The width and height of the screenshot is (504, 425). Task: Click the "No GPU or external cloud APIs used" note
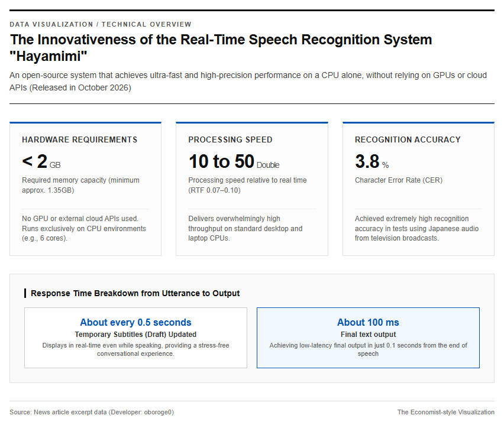click(84, 228)
